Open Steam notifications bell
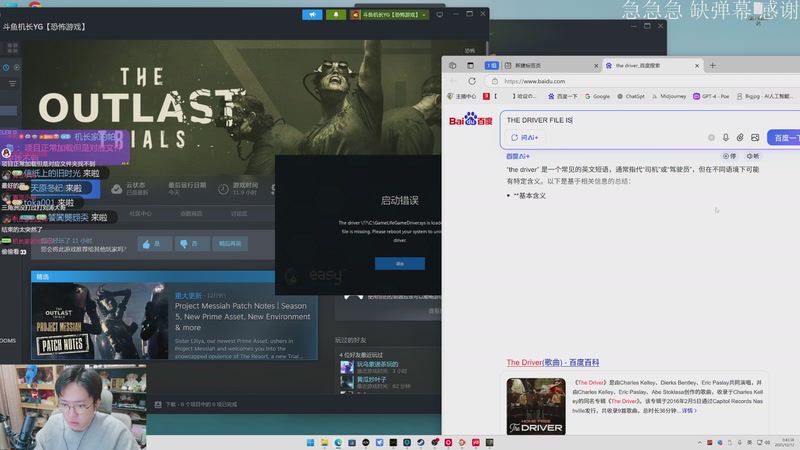800x450 pixels. point(336,15)
